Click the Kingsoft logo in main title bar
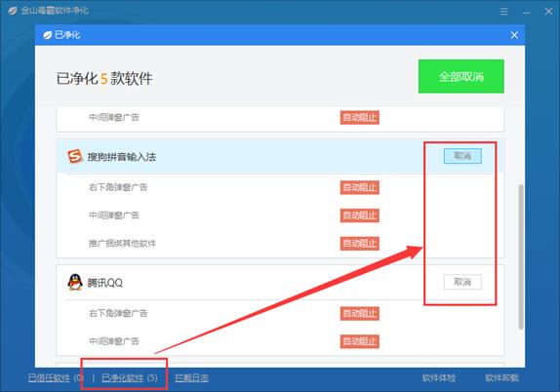This screenshot has height=392, width=560. click(x=13, y=11)
